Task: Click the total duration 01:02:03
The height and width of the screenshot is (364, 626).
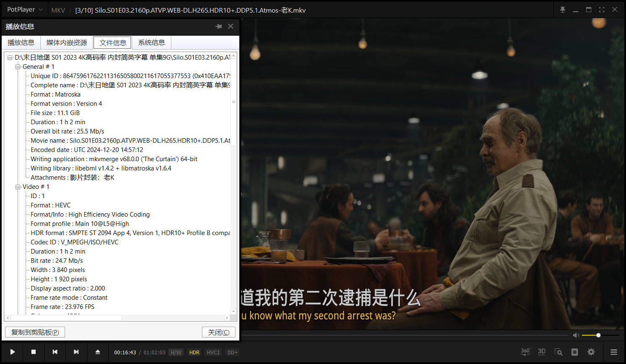Action: pos(155,353)
